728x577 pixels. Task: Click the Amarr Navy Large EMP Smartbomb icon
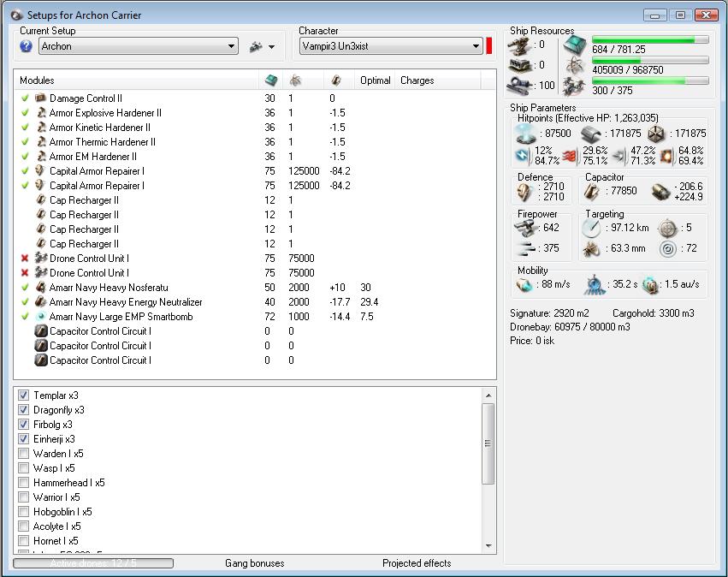coord(40,317)
